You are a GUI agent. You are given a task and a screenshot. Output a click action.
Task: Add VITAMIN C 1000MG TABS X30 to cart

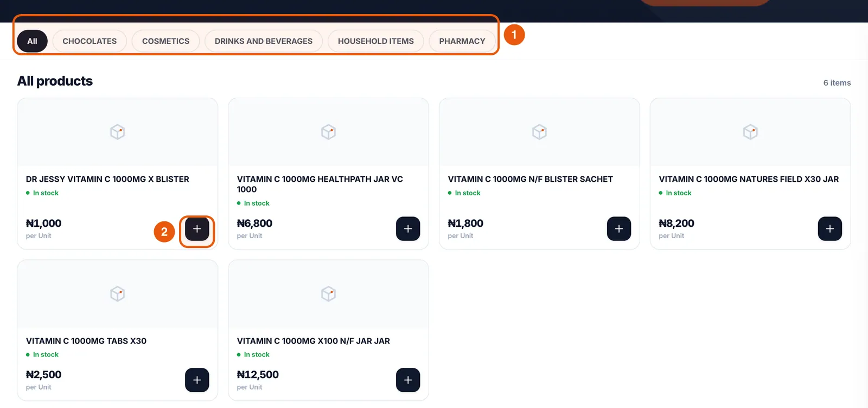[x=197, y=380]
